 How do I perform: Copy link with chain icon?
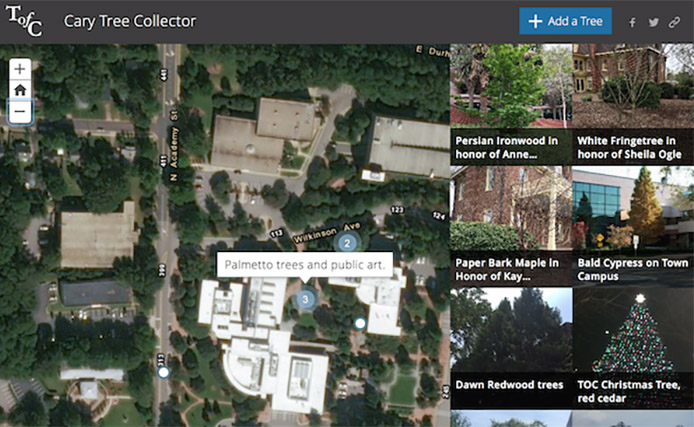[x=674, y=22]
